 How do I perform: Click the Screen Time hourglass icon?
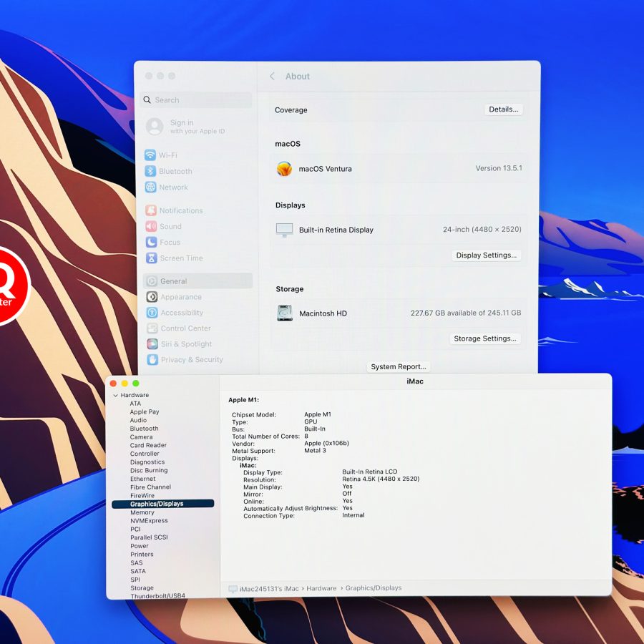tap(152, 258)
